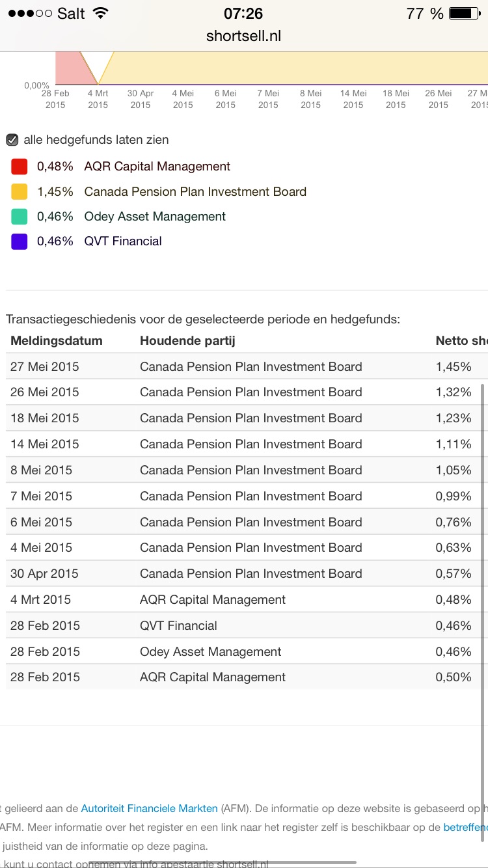Tap the checkmark inside the hedgefunds checkbox
The width and height of the screenshot is (488, 868).
coord(12,139)
